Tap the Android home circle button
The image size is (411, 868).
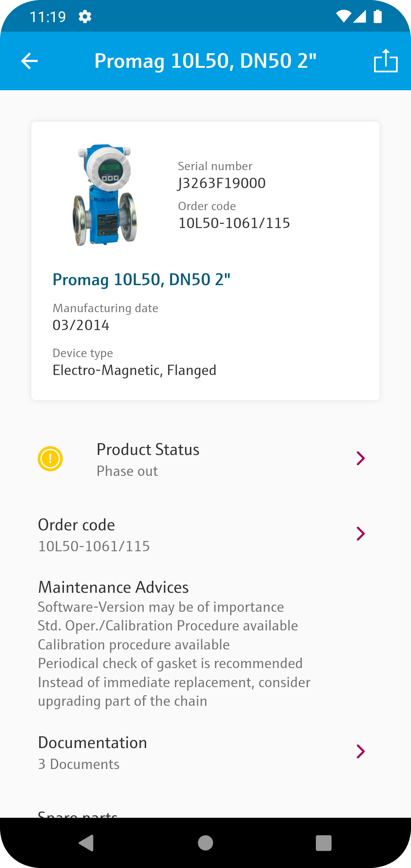pyautogui.click(x=205, y=843)
